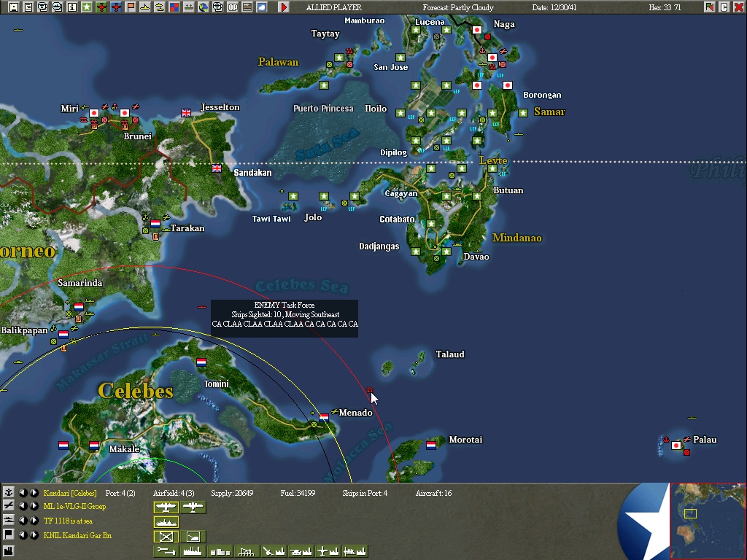Click the green-red flag icon top right

[x=709, y=7]
